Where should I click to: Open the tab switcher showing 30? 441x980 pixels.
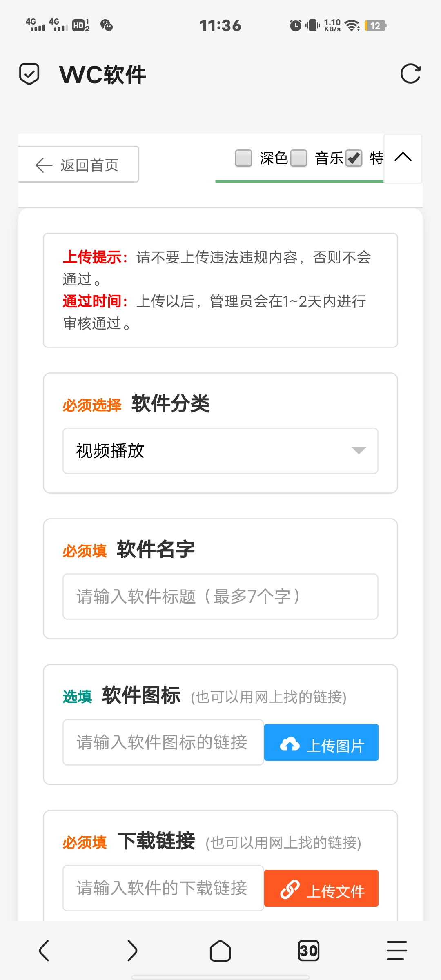[309, 951]
